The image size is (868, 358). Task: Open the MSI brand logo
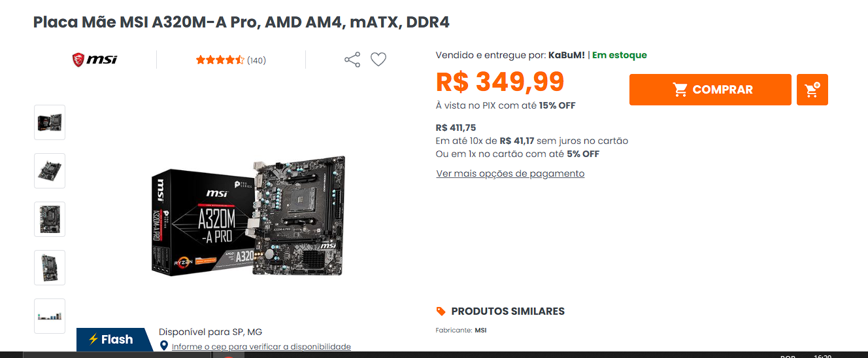click(95, 60)
